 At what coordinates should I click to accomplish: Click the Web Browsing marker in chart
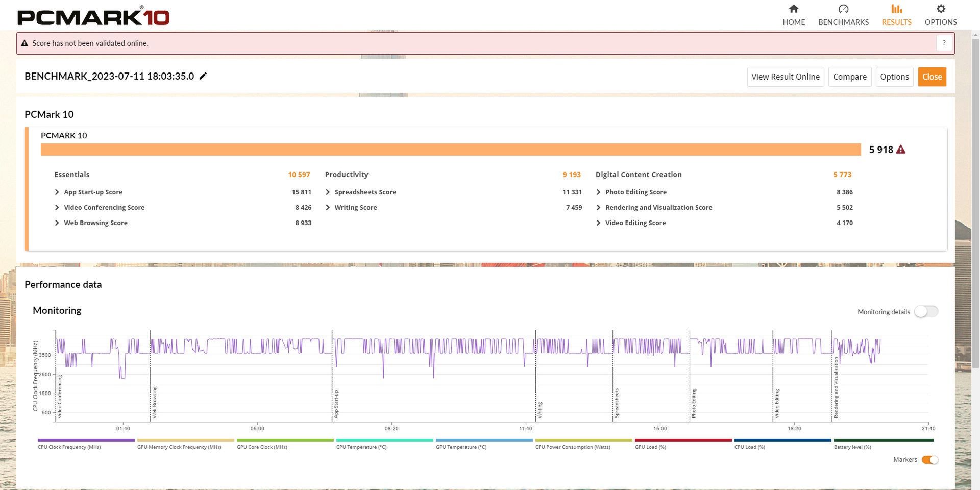coord(155,402)
